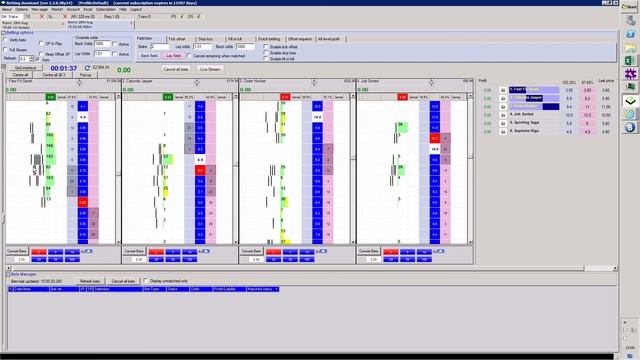This screenshot has height=360, width=640.
Task: Check Enable tick offset
Action: point(266,47)
